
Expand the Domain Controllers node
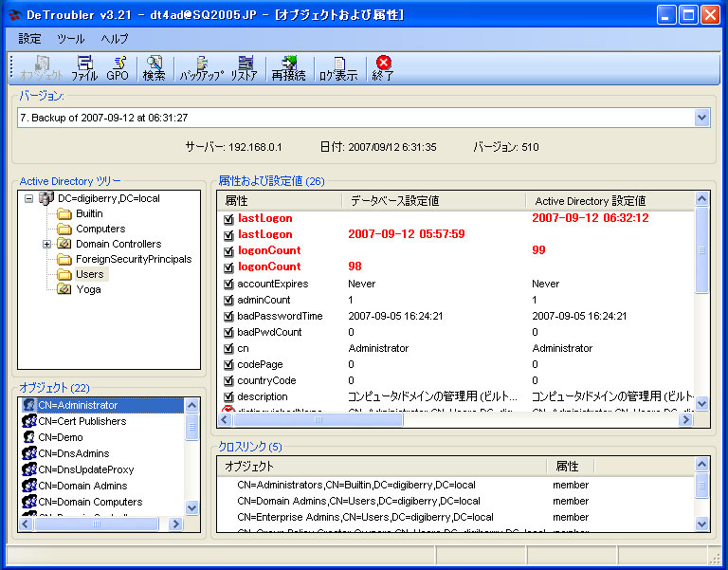(46, 244)
